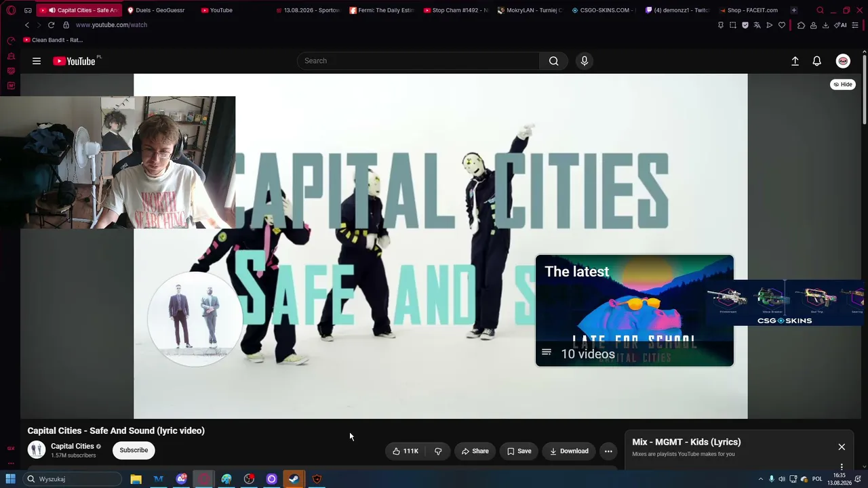This screenshot has width=868, height=488.
Task: Start voice search with the microphone icon
Action: tap(585, 61)
